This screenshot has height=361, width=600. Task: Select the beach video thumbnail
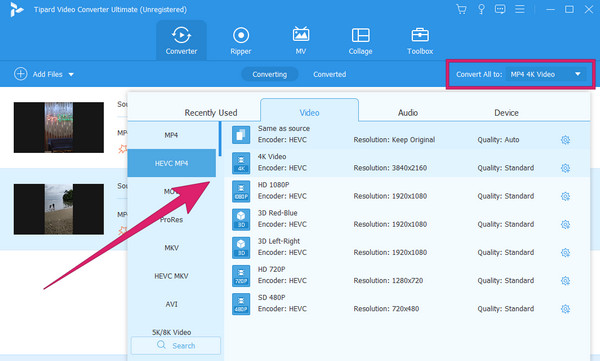tap(59, 209)
